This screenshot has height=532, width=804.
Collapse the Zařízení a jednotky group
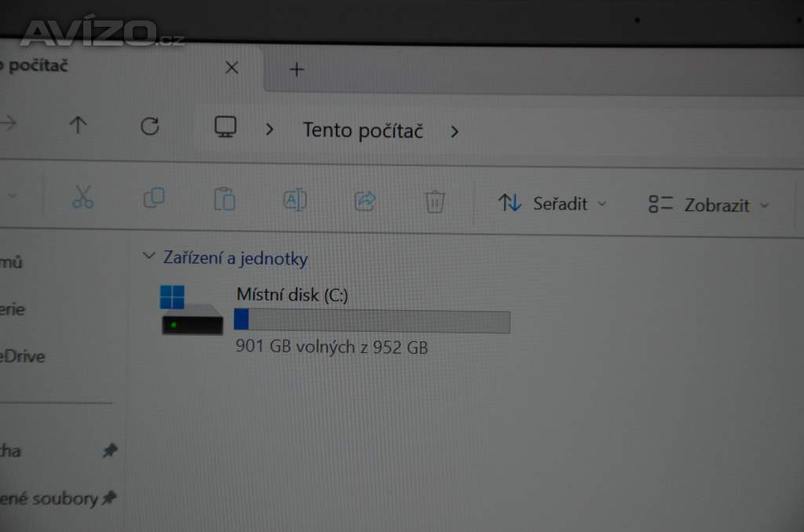point(148,255)
